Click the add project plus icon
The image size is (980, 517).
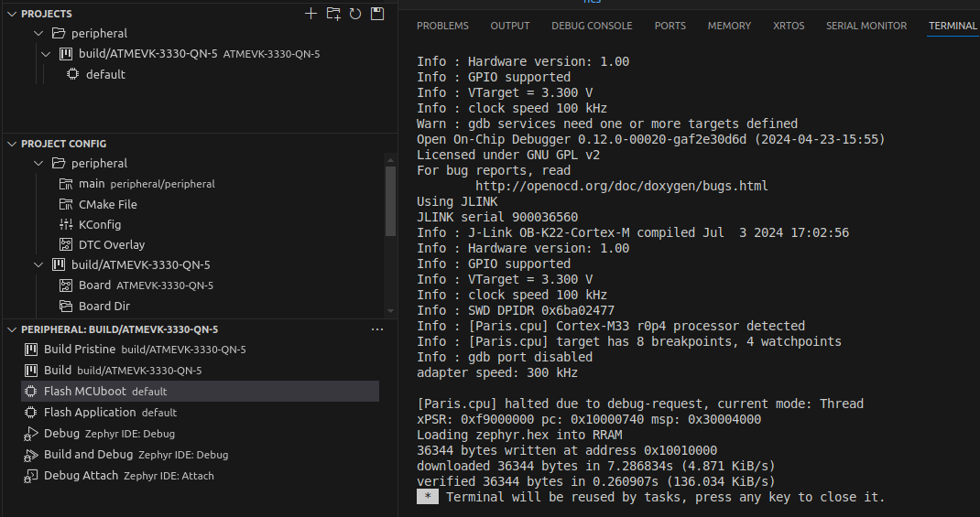click(x=310, y=14)
